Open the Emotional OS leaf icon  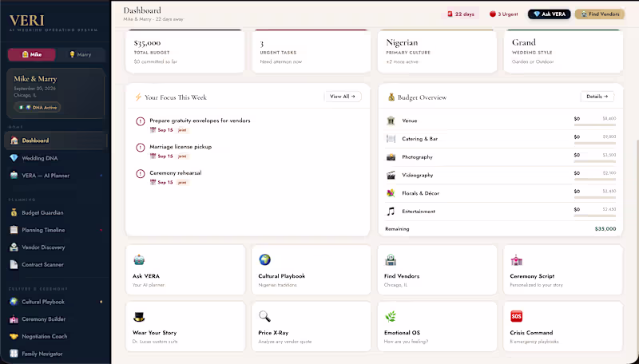(x=391, y=316)
